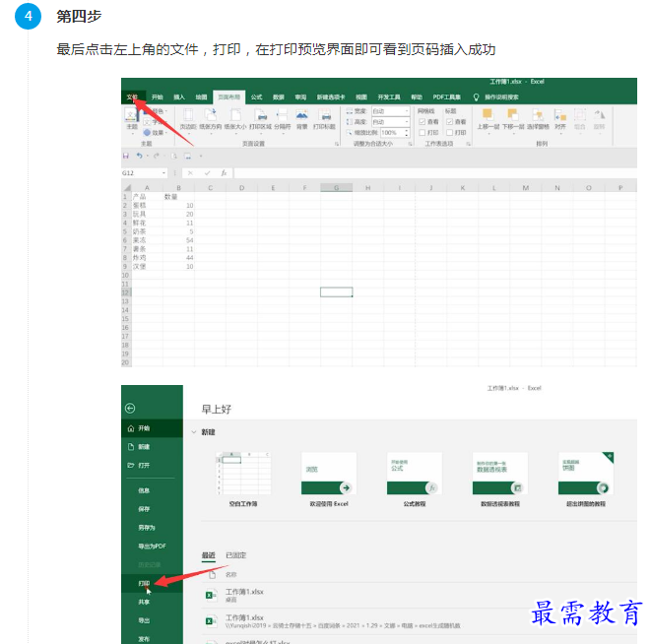Switch to the 视图 ribbon tab
This screenshot has width=651, height=644.
click(361, 97)
